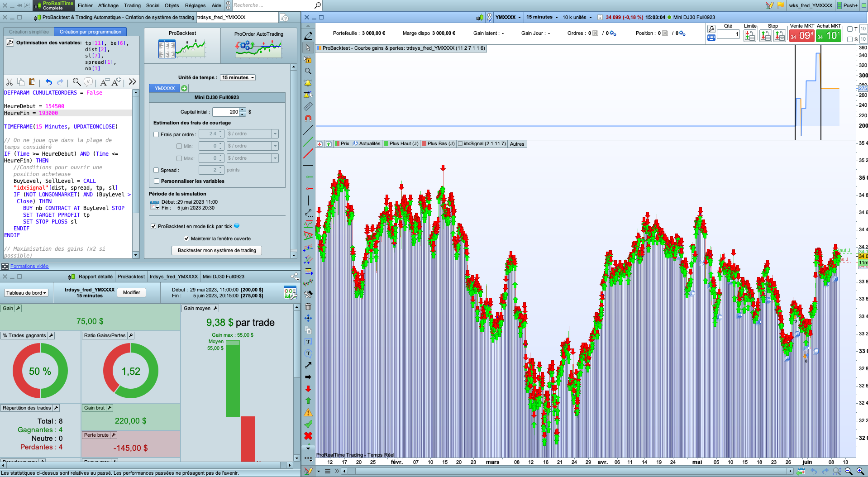Open the calendar icon for simulation period
The image size is (868, 477).
[x=155, y=205]
